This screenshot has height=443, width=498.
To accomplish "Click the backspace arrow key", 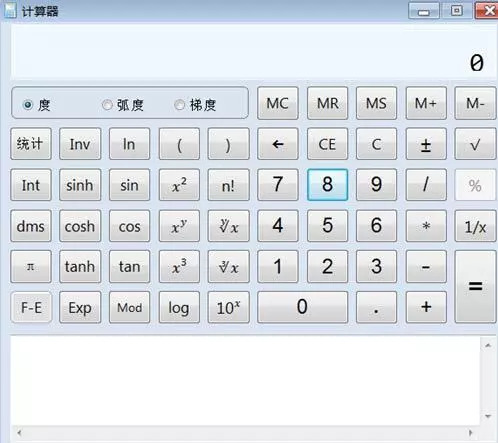I will (278, 144).
